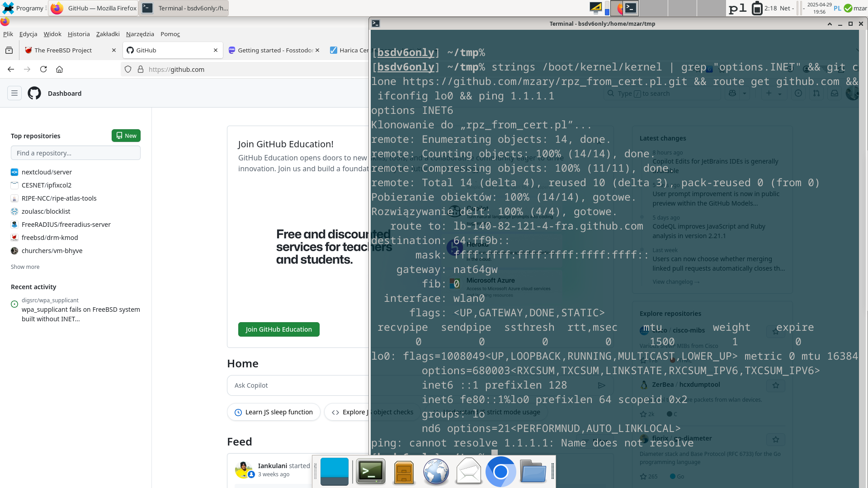Screen dimensions: 868x488
Task: Click green checkmark status icon in panel
Action: [848, 8]
